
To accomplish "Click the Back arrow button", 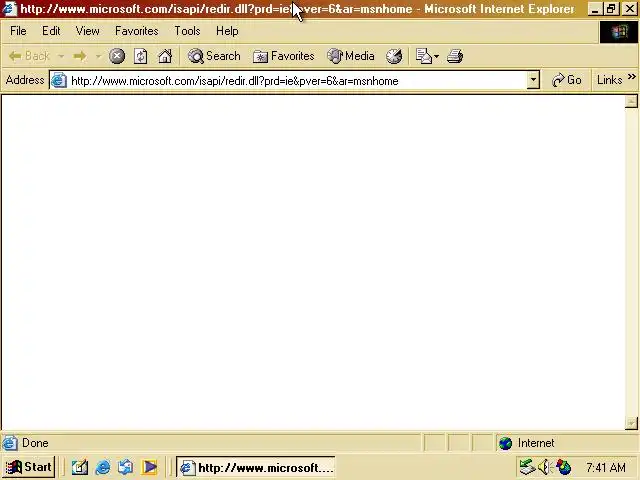I will [x=29, y=56].
